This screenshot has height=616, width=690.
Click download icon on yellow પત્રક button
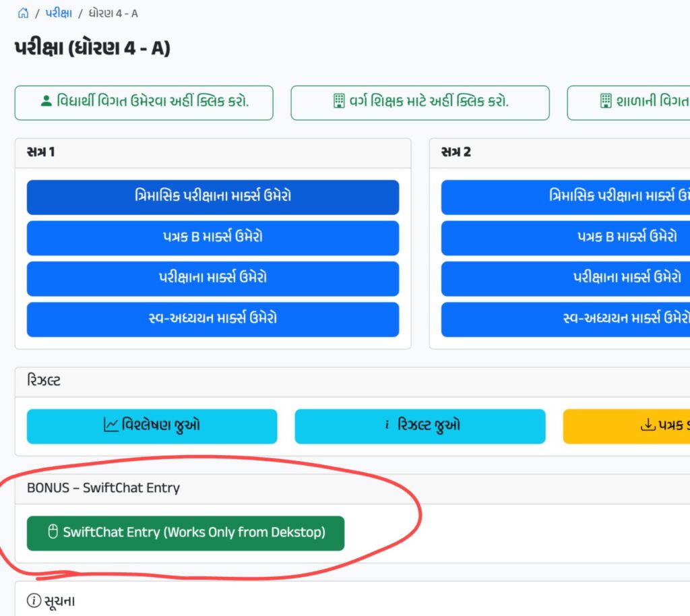pyautogui.click(x=647, y=425)
